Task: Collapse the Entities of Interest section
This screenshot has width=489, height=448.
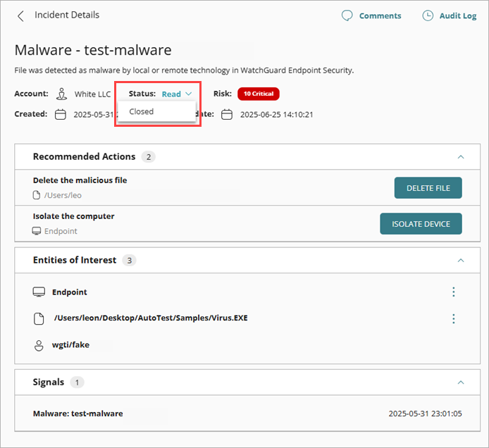Action: point(461,261)
